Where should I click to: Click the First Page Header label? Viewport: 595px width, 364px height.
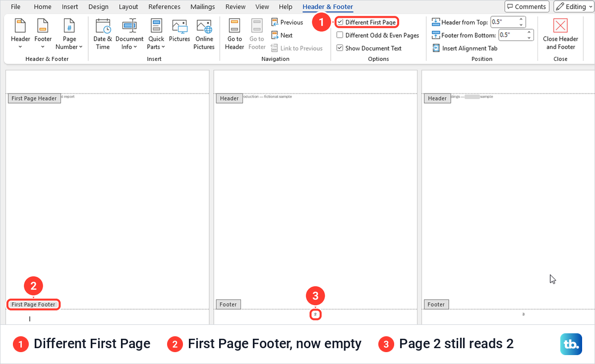click(x=34, y=98)
